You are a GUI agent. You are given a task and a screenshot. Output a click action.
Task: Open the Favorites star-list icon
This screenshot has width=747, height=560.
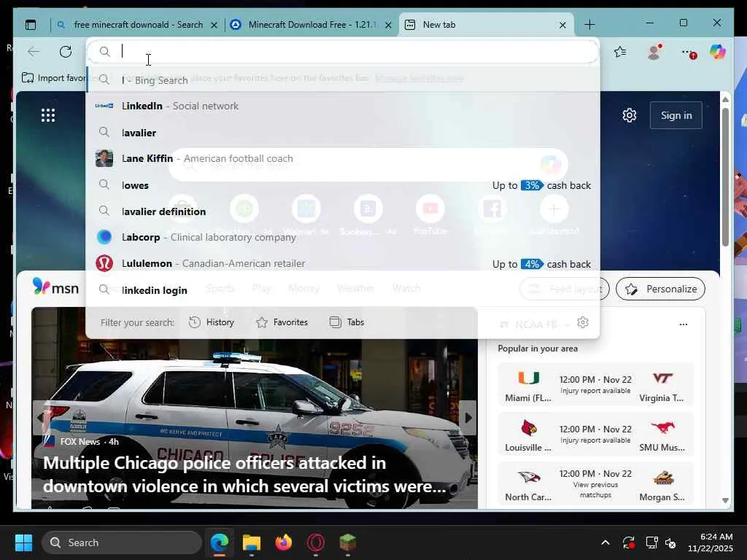tap(620, 52)
